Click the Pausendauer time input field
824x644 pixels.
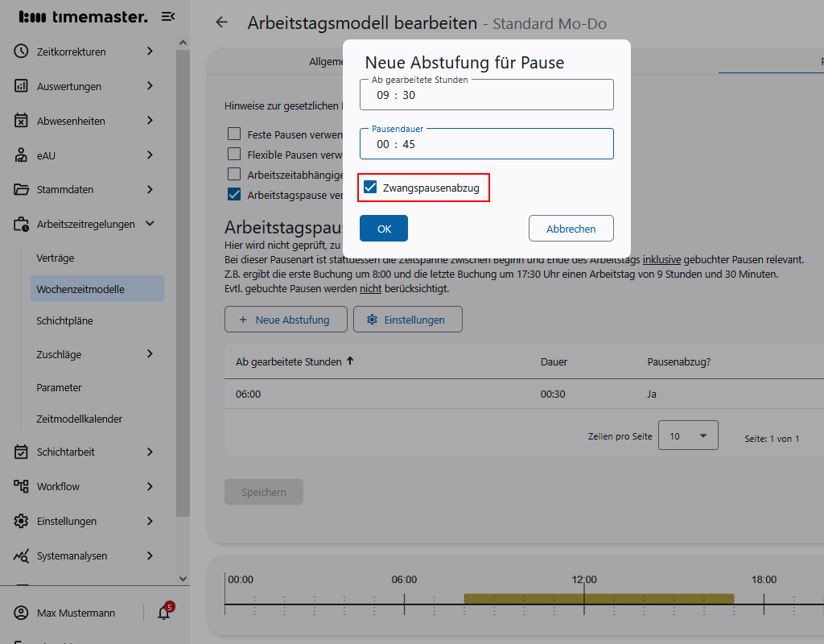[486, 144]
